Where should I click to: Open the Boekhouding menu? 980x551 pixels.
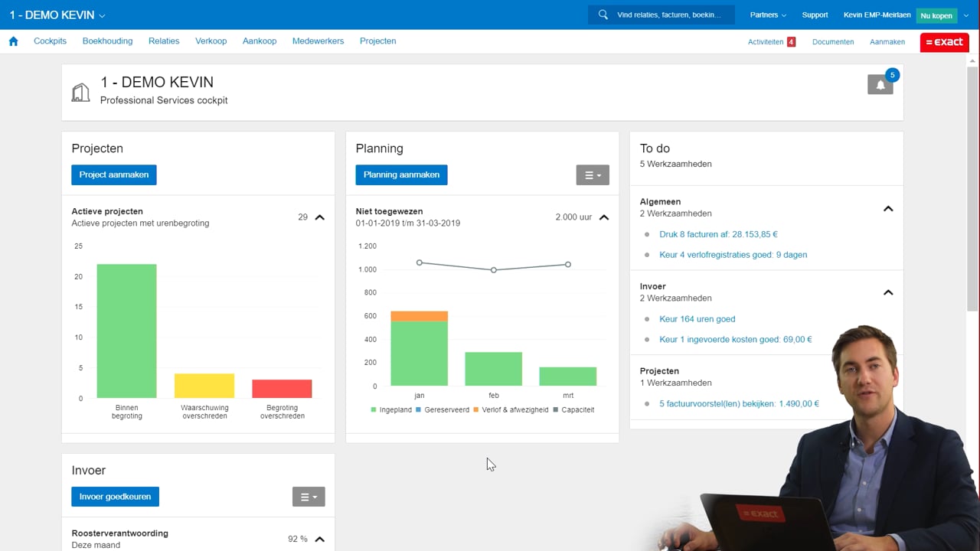[107, 41]
